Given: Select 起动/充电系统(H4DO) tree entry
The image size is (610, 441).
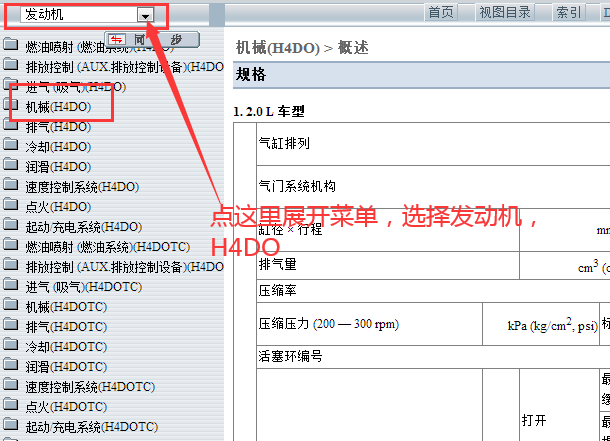Looking at the screenshot, I should [x=84, y=227].
